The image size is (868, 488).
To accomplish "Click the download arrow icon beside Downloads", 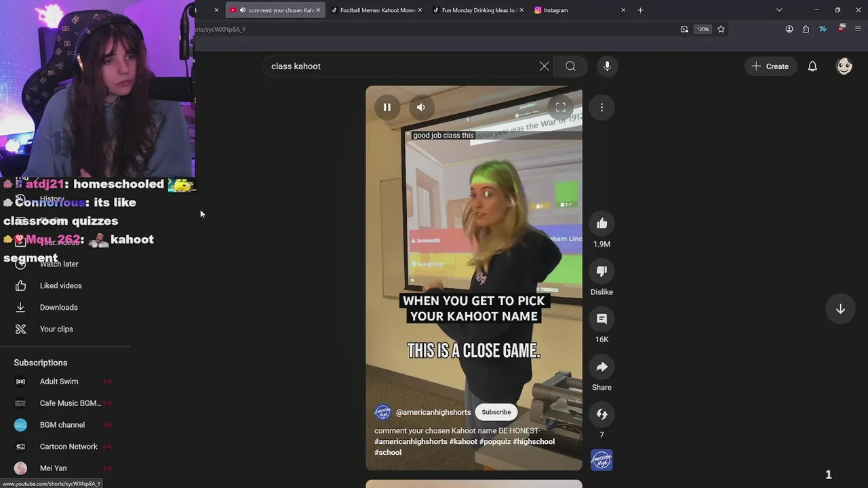I will click(20, 307).
